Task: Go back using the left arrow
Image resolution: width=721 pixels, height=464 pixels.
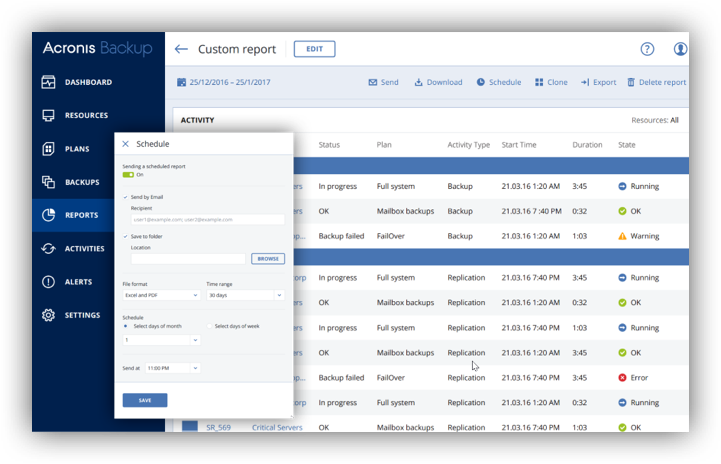Action: click(181, 49)
